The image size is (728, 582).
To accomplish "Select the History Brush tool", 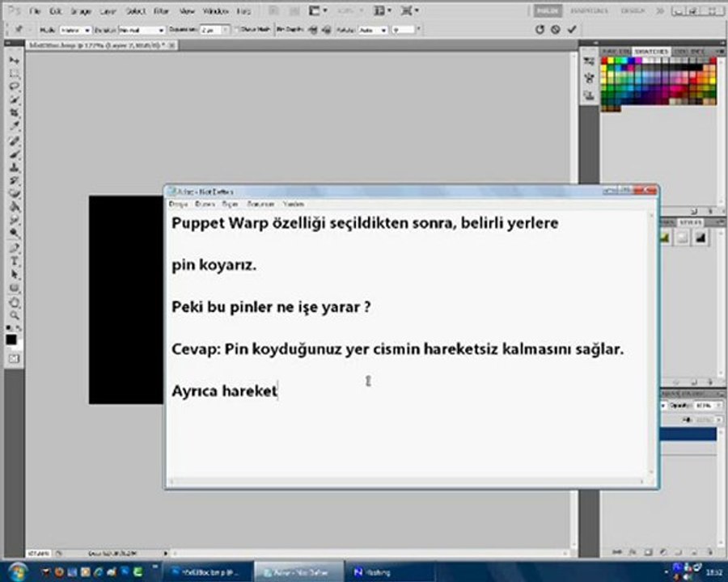I will (14, 180).
